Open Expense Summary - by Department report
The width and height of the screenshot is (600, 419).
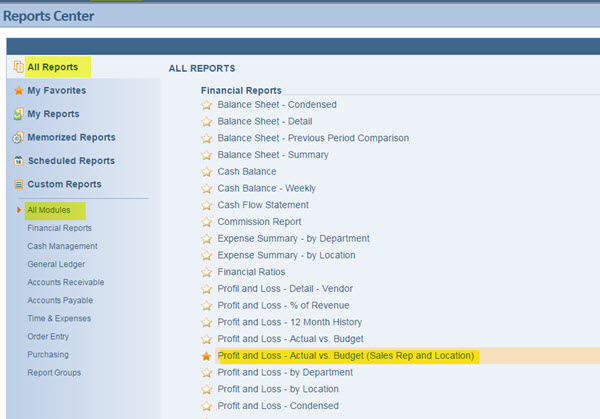click(x=293, y=239)
